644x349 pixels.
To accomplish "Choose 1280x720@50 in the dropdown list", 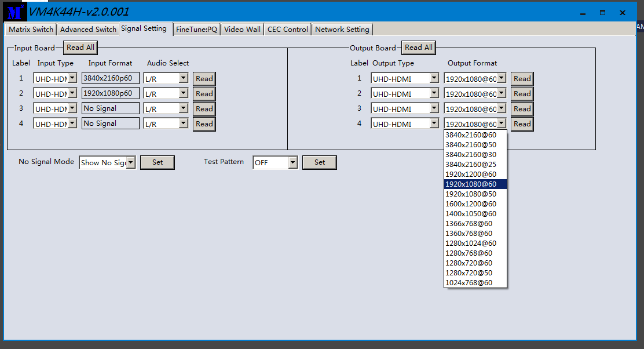I will click(469, 273).
